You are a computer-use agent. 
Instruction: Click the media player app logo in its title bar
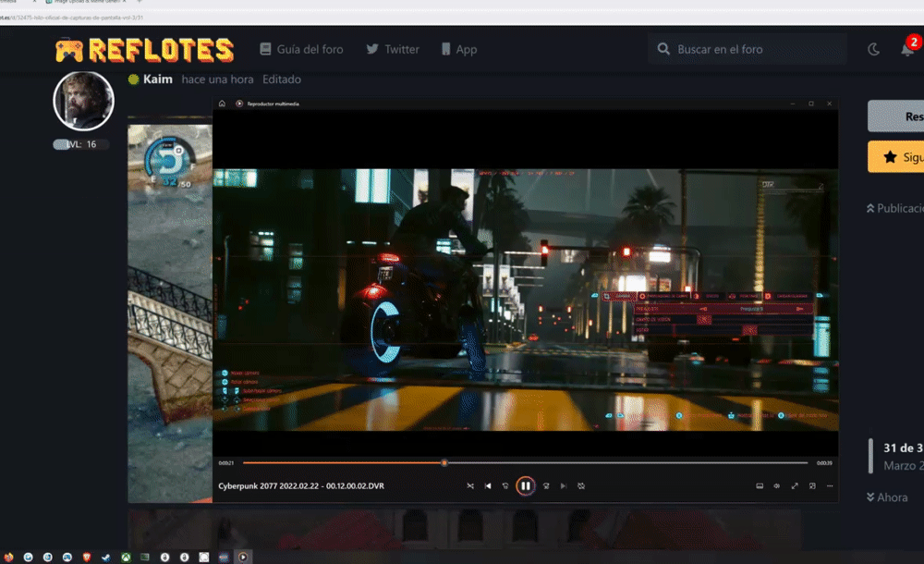(239, 104)
